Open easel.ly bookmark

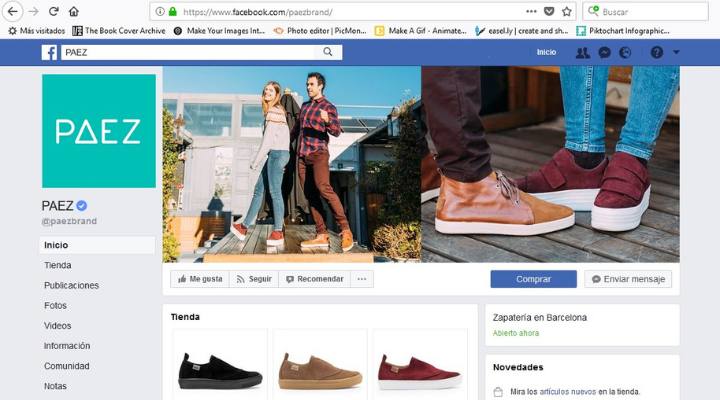pyautogui.click(x=522, y=31)
